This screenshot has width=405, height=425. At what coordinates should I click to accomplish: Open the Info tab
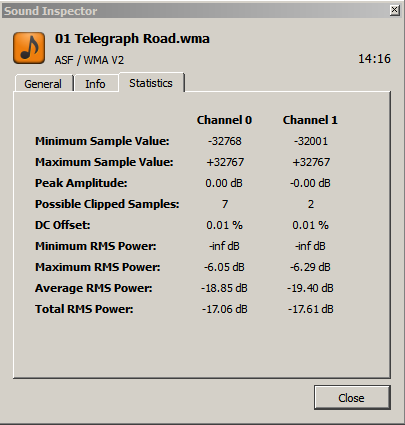click(x=96, y=84)
